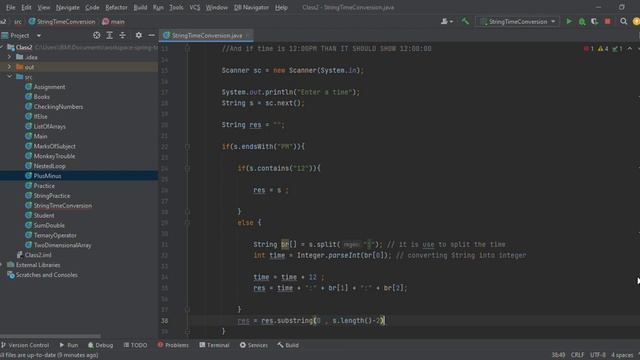Screen dimensions: 640x360
Task: Click the Project panel horizontal scrollbar
Action: pos(50,336)
